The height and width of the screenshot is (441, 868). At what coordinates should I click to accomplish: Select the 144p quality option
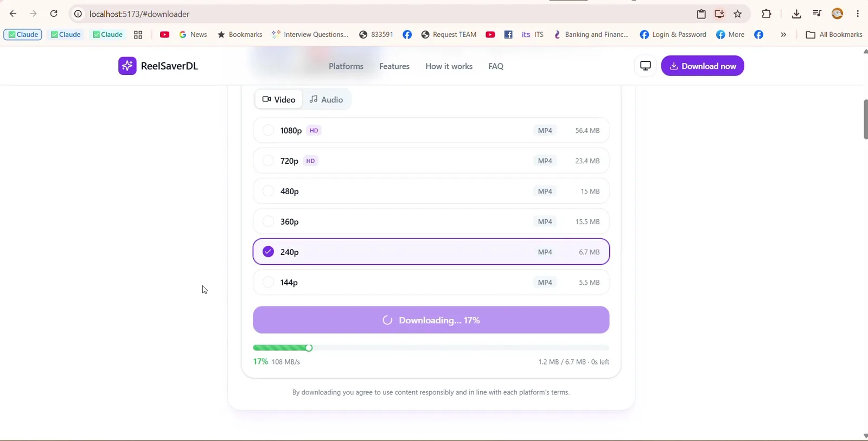click(431, 283)
